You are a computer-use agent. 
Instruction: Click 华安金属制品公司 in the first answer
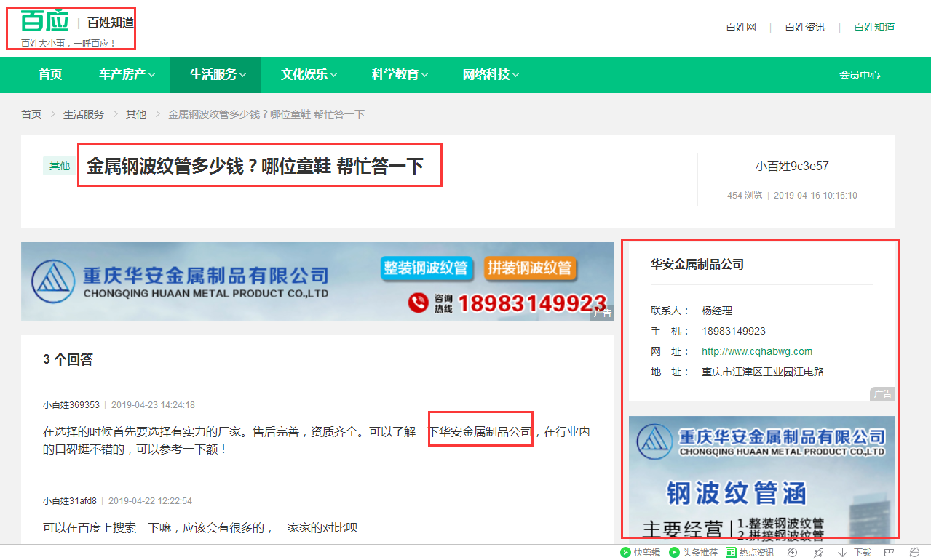(x=486, y=432)
